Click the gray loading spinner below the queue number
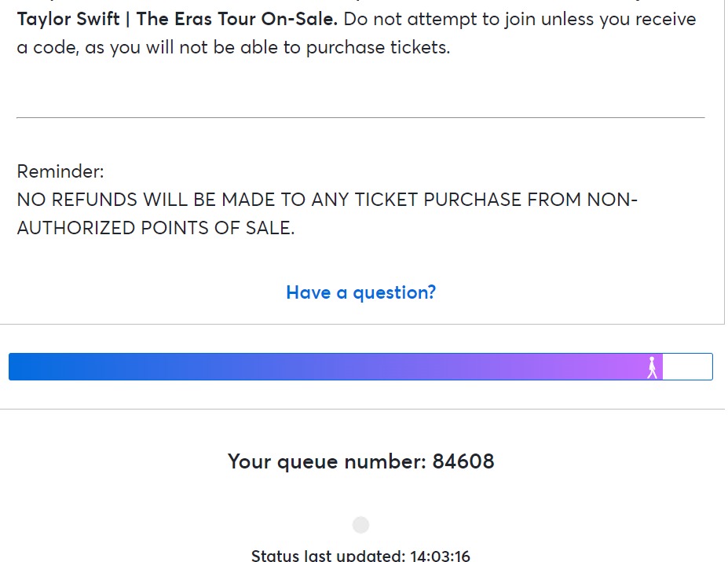The width and height of the screenshot is (728, 562). tap(360, 523)
